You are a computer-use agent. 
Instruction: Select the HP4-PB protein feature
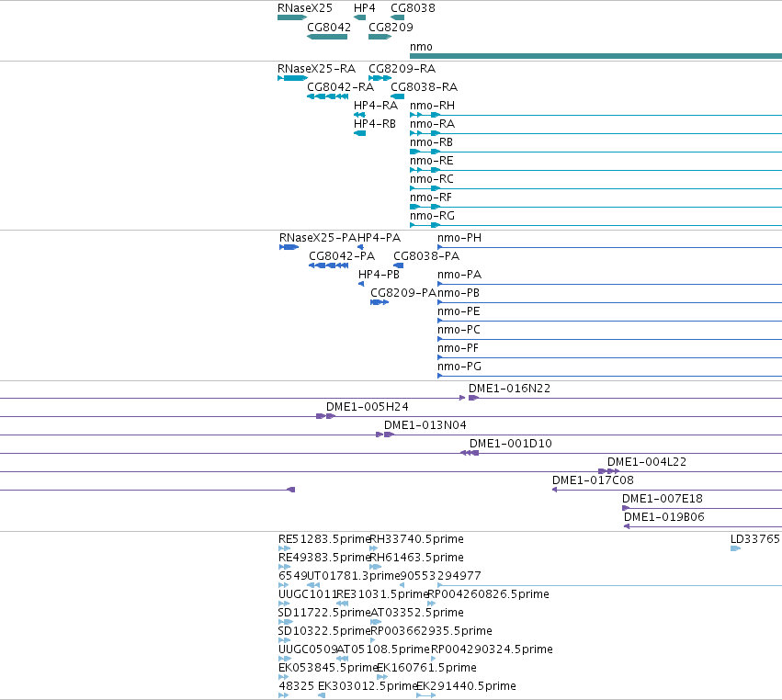(x=361, y=284)
